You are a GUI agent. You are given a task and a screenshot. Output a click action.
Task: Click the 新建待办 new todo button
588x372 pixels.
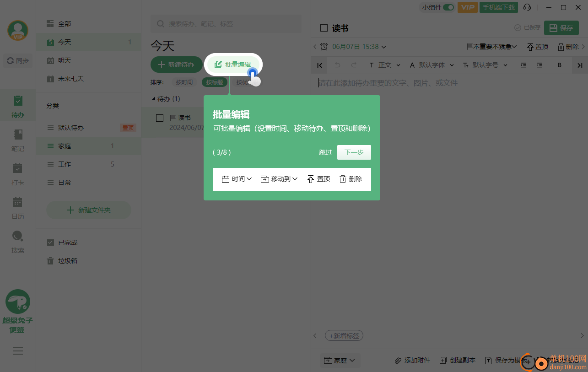tap(177, 65)
